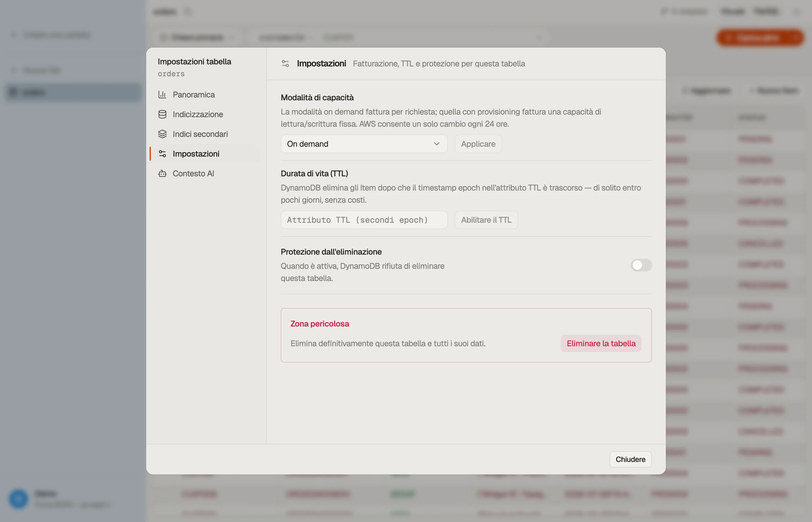Click the orange button in background toolbar
This screenshot has height=522, width=812.
click(x=760, y=37)
